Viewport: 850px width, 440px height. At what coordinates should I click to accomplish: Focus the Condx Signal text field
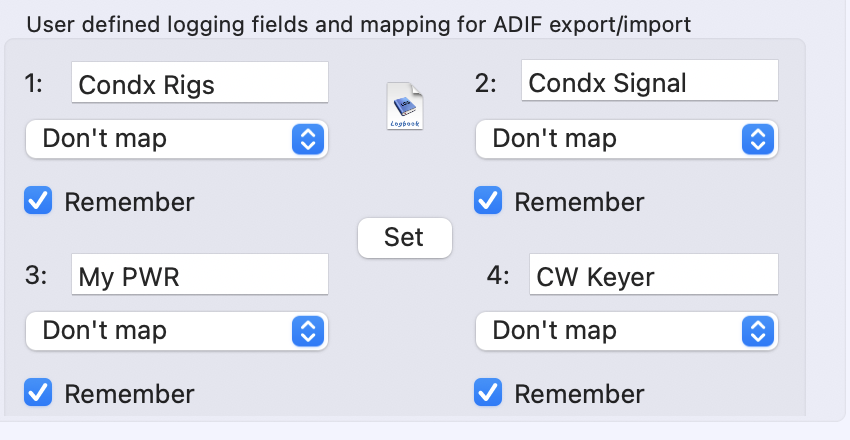pos(649,83)
